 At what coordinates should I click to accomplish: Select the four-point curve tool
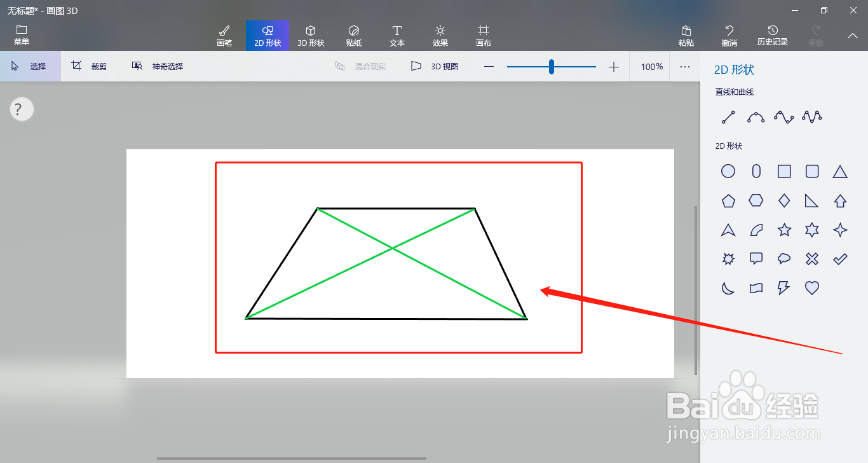coord(784,117)
